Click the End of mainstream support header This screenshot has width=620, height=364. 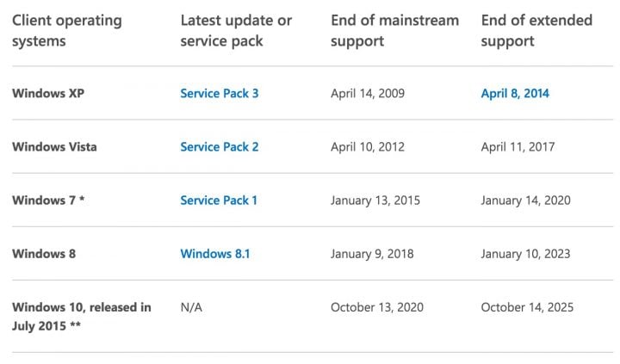click(x=395, y=30)
